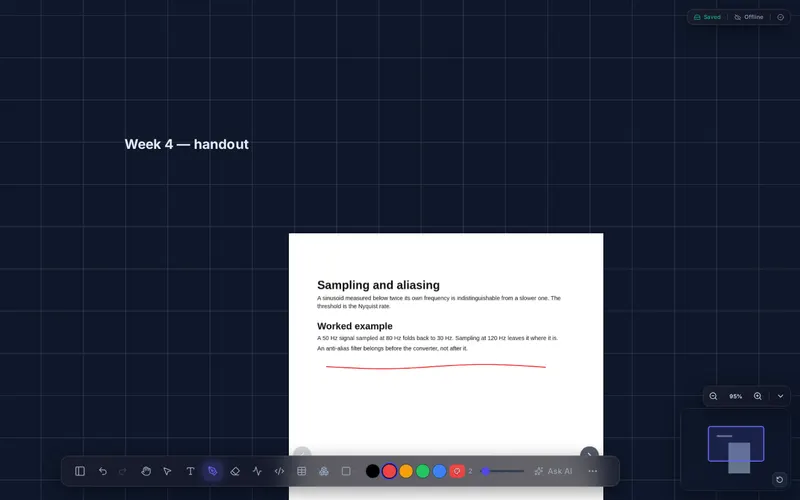Click the 95% zoom level

click(x=735, y=396)
